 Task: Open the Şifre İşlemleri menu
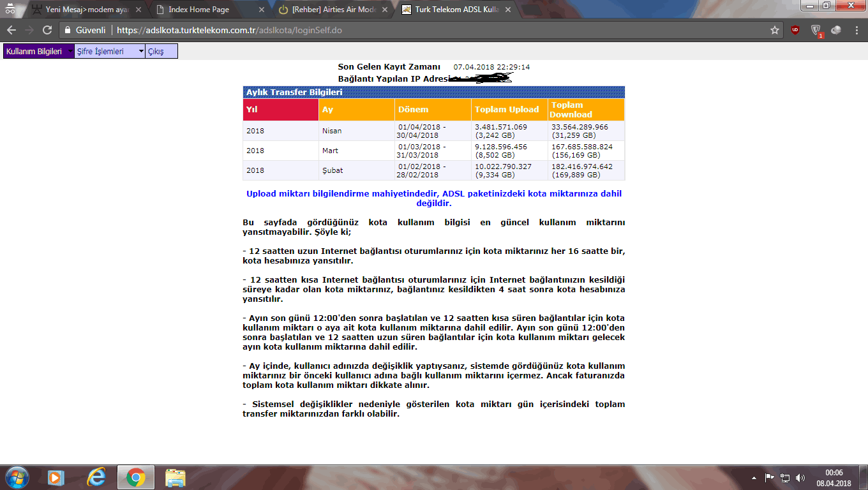110,52
